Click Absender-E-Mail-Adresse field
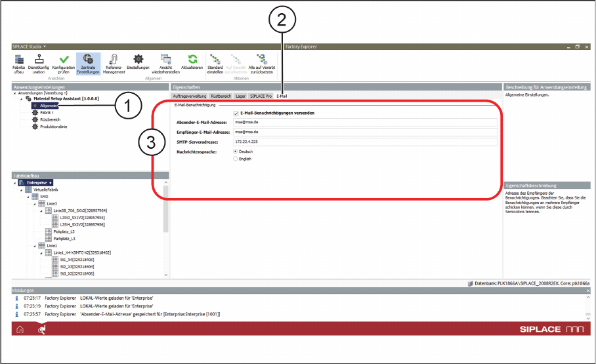Viewport: 596px width, 364px height. coord(365,123)
